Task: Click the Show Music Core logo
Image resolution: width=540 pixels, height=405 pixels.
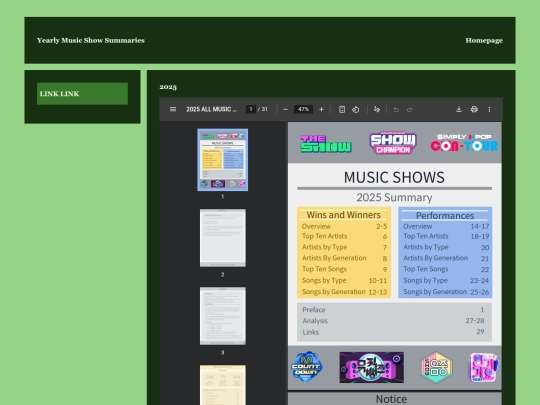Action: [x=436, y=367]
